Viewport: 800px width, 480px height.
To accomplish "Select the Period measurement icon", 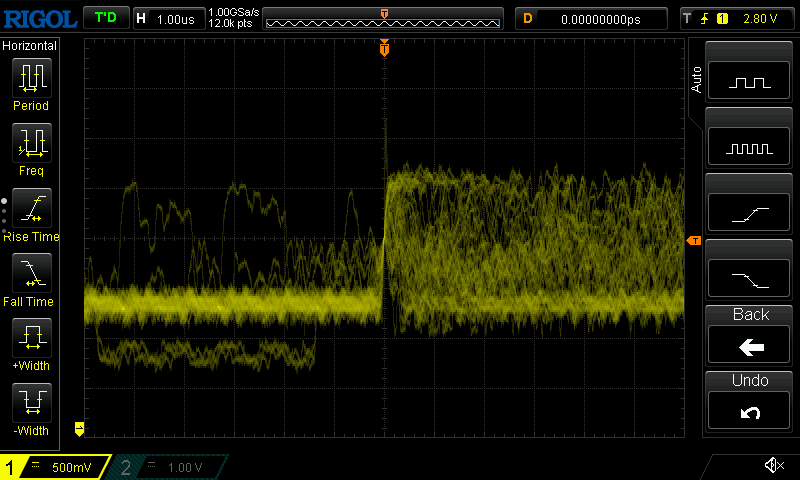I will point(31,81).
